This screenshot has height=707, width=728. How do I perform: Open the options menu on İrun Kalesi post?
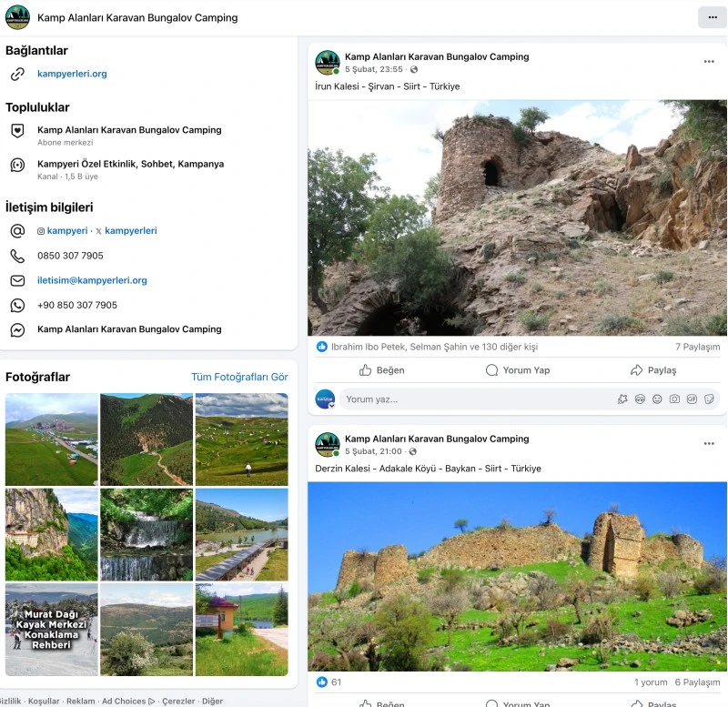pyautogui.click(x=709, y=62)
